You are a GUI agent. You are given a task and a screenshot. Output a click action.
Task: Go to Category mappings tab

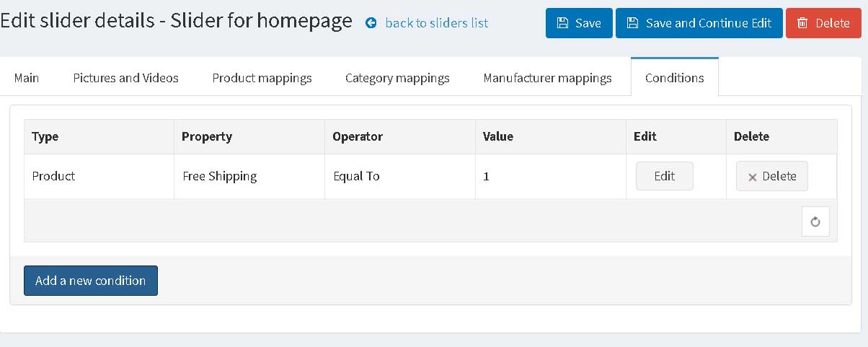[x=397, y=77]
